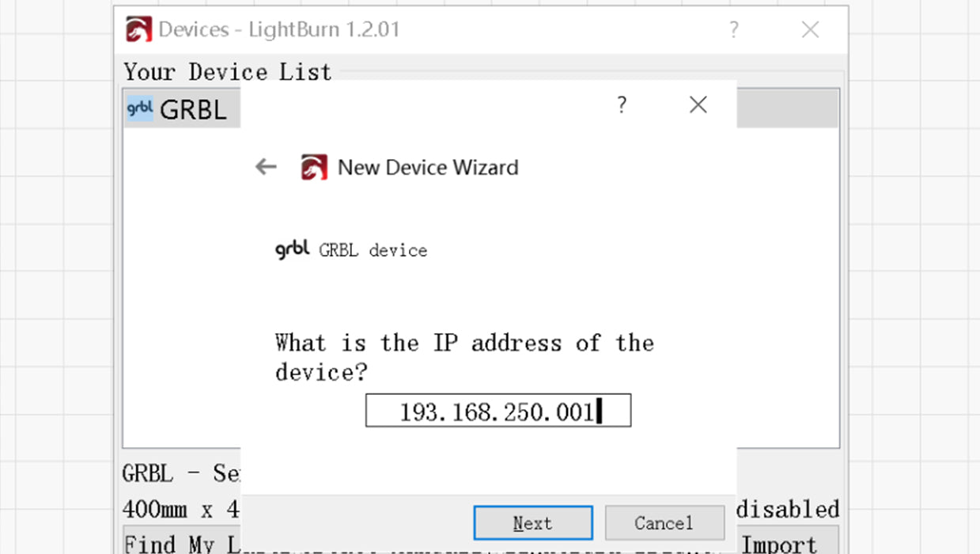
Task: Open help in the Devices window title bar
Action: click(734, 30)
